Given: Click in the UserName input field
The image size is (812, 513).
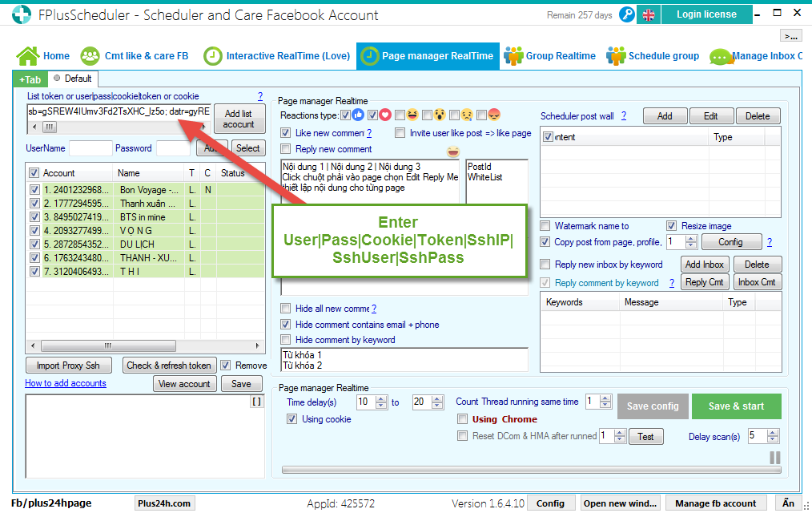Looking at the screenshot, I should coord(90,148).
